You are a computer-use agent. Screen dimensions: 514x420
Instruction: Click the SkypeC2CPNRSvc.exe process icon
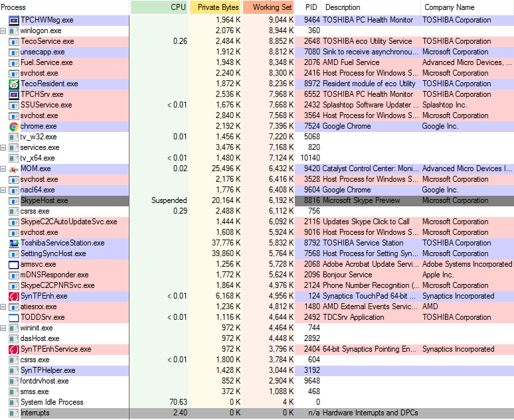14,286
